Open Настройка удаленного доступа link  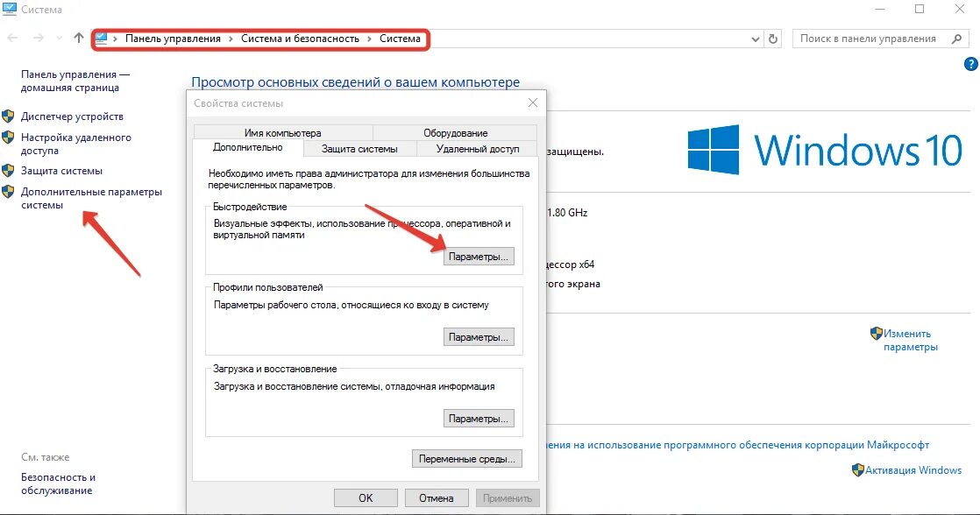click(x=76, y=145)
